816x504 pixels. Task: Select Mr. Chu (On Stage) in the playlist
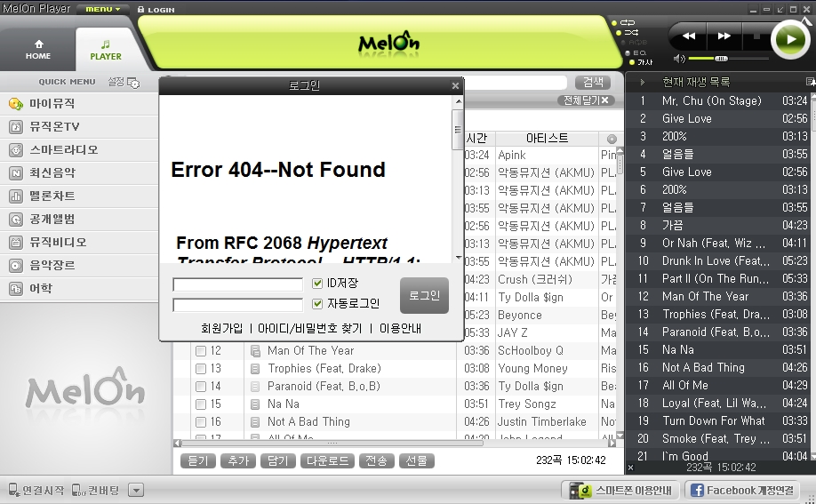[720, 101]
